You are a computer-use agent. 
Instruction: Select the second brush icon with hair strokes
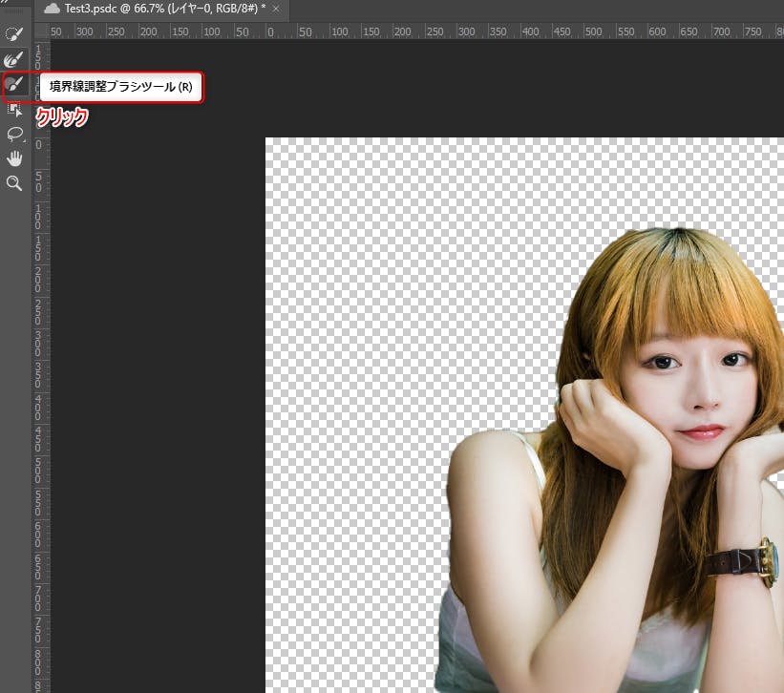point(13,60)
